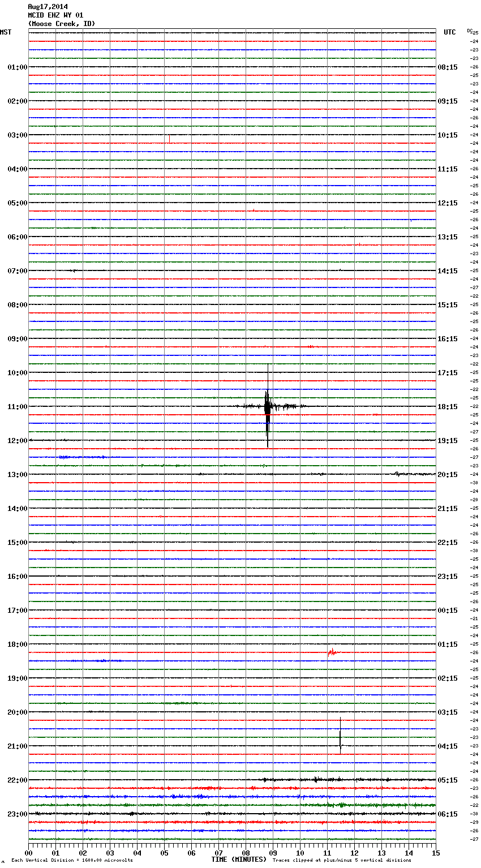Click the 12:00 MST hour label
Viewport: 481px width, 868px height.
pos(17,441)
